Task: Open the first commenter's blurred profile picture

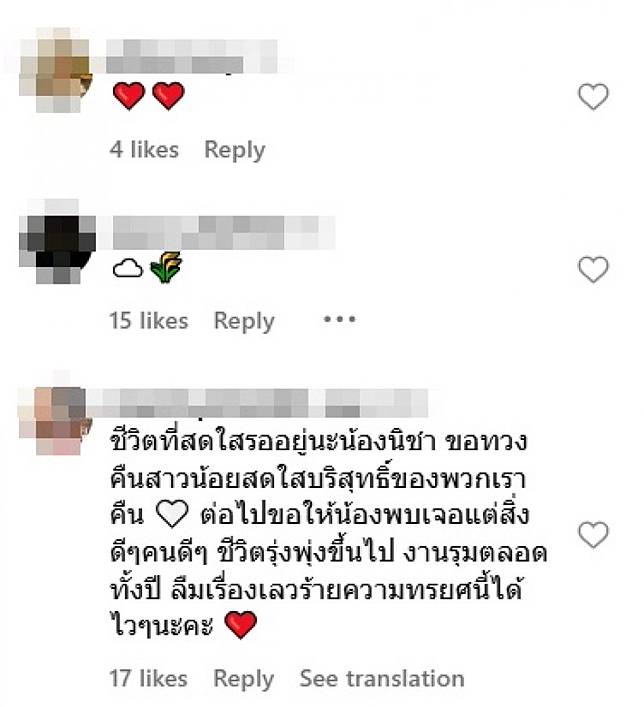Action: point(55,70)
